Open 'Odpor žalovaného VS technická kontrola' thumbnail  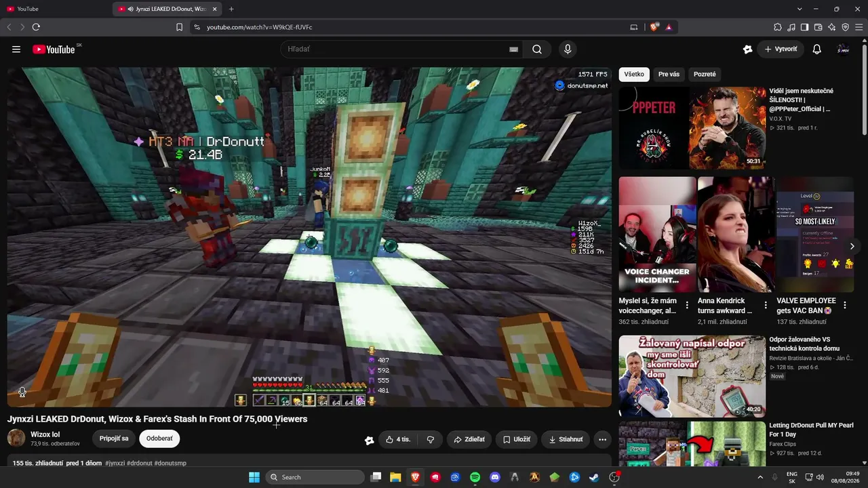click(692, 376)
